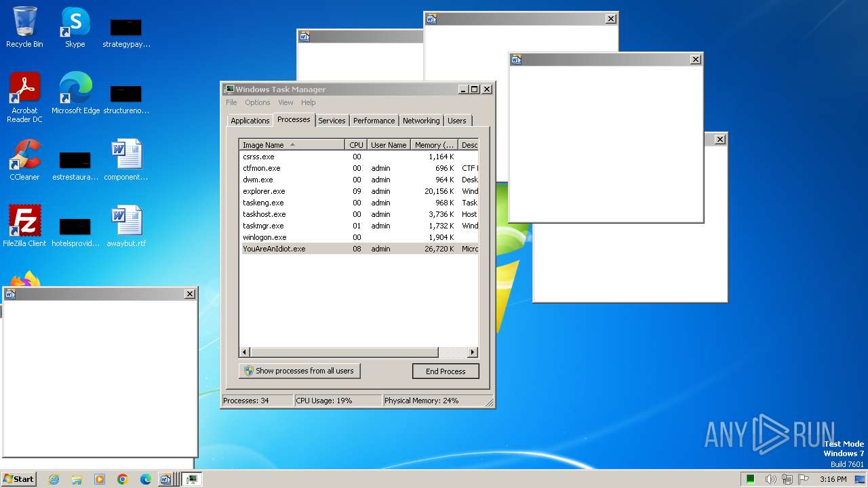Click the network connection tray icon

tap(787, 479)
